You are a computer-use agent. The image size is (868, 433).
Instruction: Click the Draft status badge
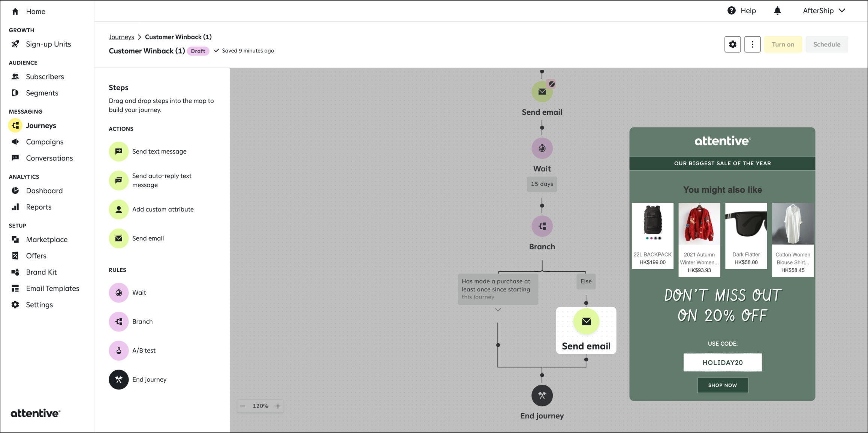click(x=198, y=51)
